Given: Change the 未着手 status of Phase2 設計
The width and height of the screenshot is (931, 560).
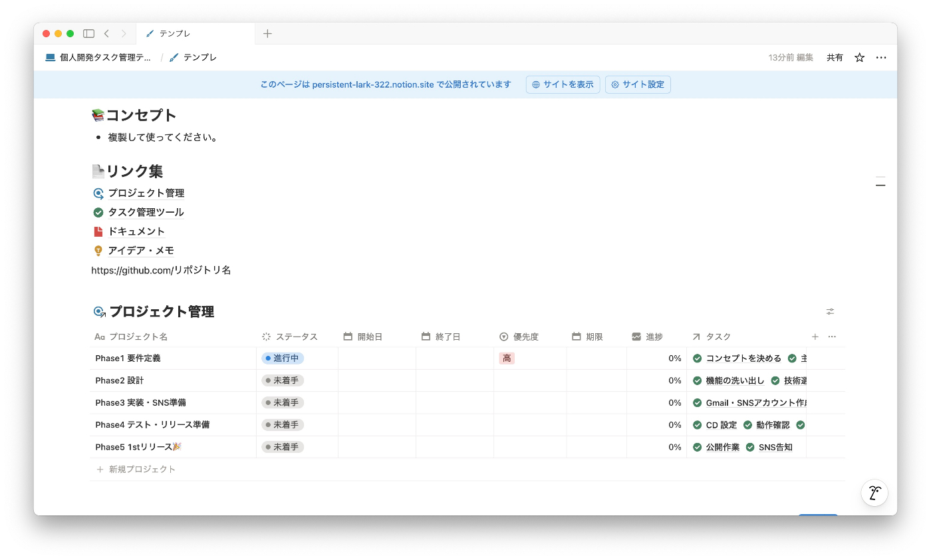Looking at the screenshot, I should click(283, 380).
